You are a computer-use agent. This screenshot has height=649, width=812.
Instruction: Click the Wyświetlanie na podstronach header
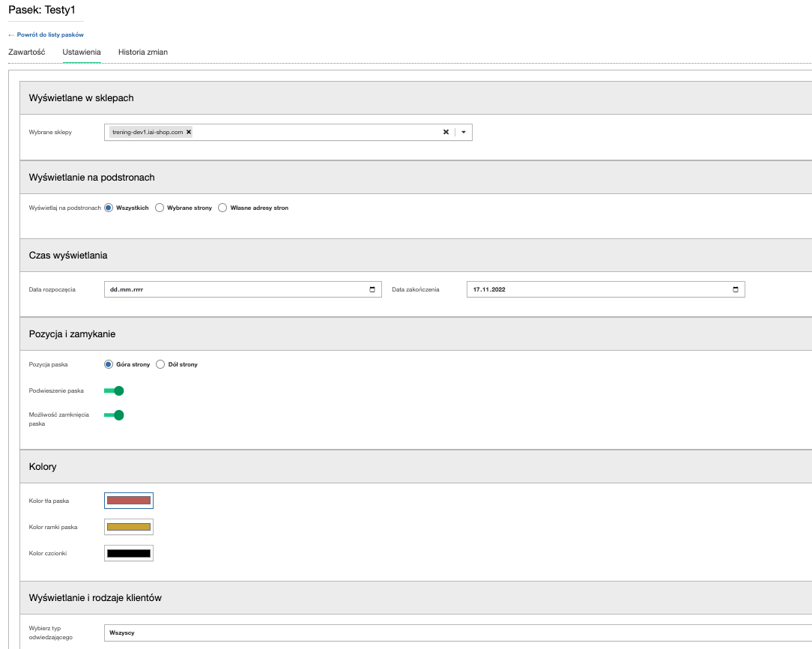pyautogui.click(x=416, y=177)
